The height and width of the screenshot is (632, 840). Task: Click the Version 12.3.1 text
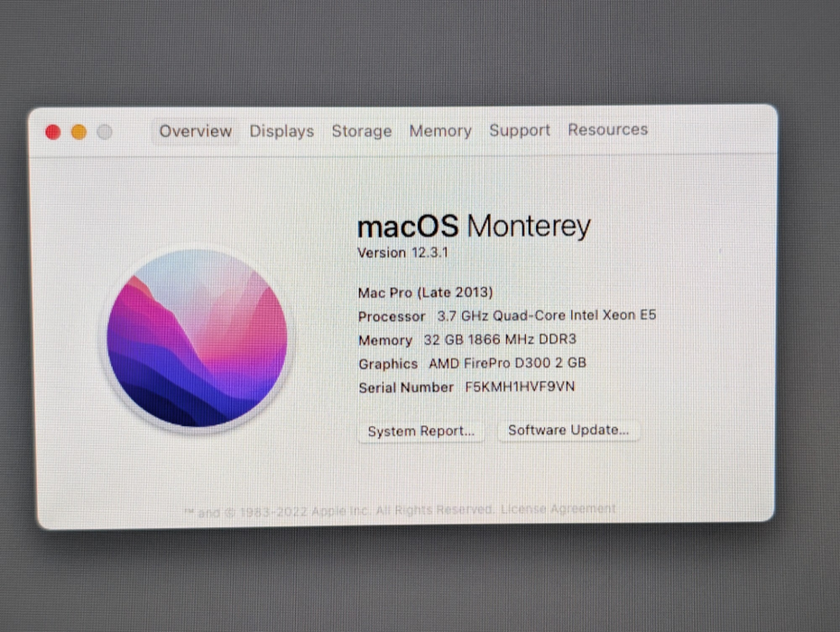402,253
